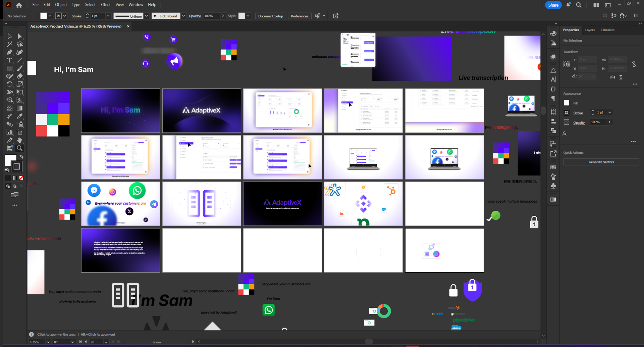Select the Curvature tool

coord(20,52)
